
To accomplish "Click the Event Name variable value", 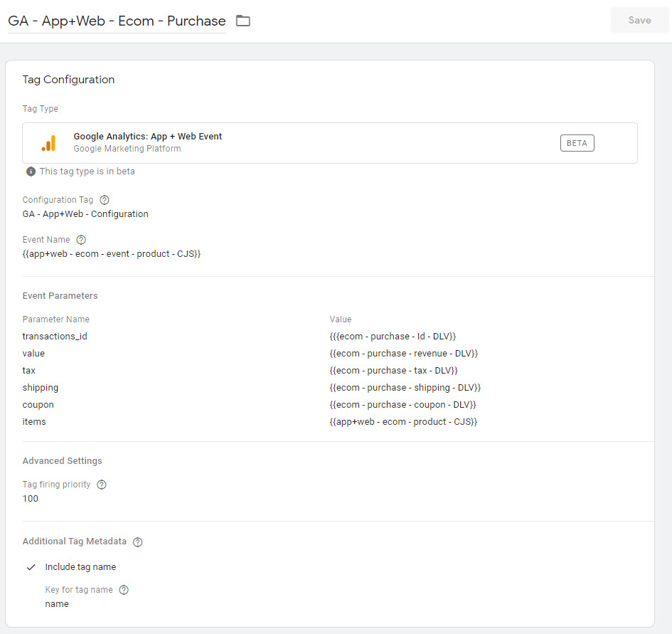I will 112,254.
